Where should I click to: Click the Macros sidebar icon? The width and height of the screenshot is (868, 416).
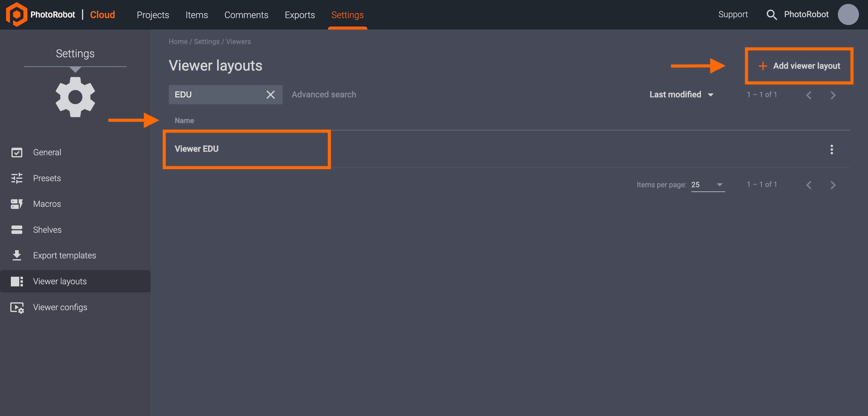17,203
